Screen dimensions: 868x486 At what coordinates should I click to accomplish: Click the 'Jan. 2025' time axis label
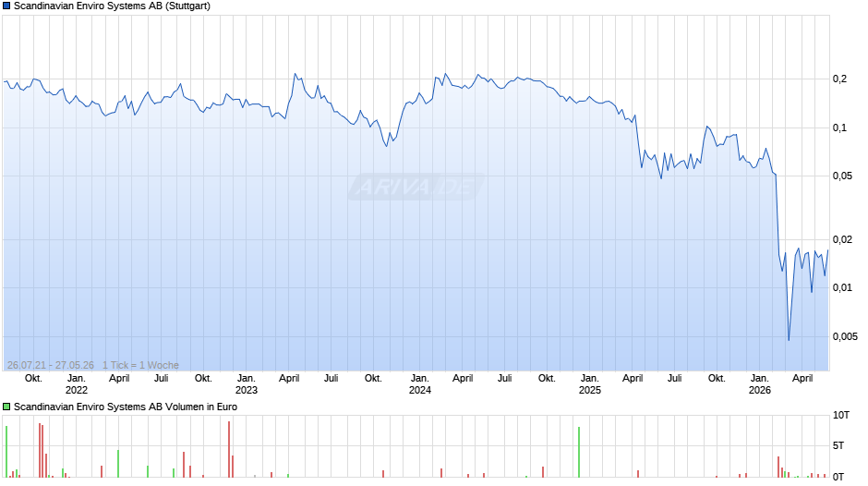coord(589,384)
